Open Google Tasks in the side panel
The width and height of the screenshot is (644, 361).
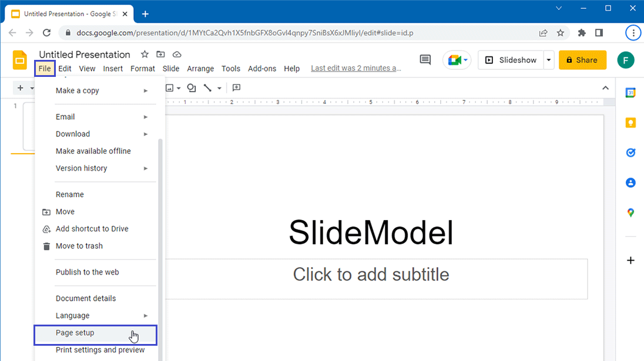[x=630, y=152]
